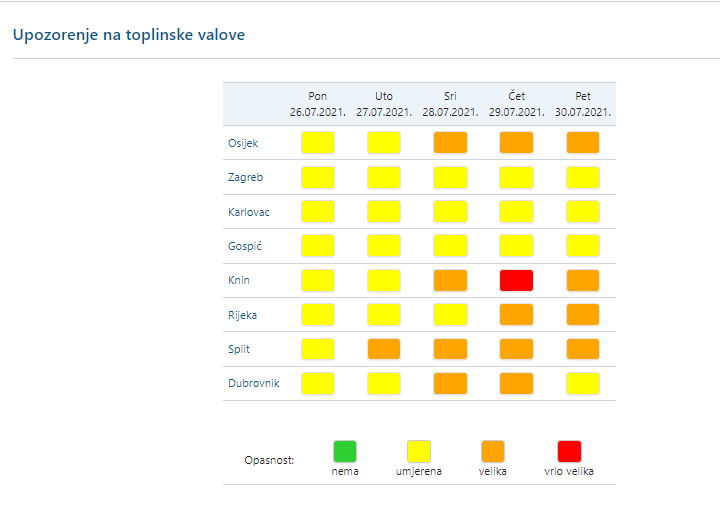The height and width of the screenshot is (514, 720).
Task: Click the Dubrovnik row label
Action: tap(254, 384)
